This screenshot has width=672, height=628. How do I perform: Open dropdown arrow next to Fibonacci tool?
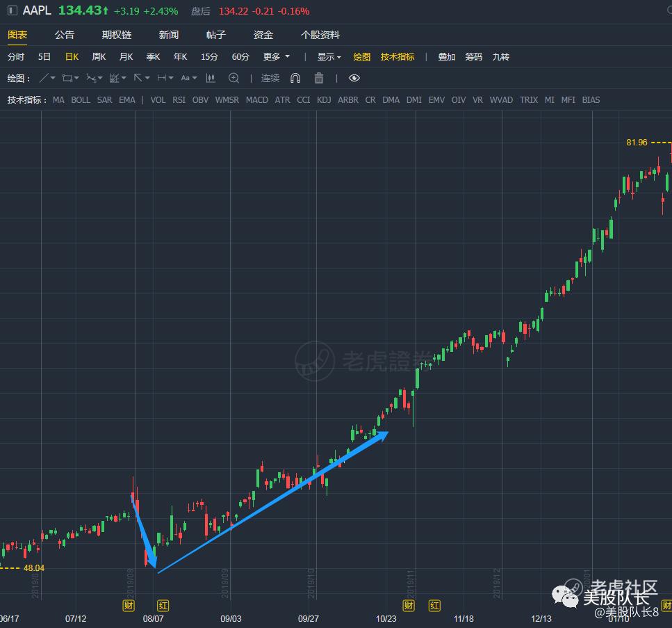[x=124, y=78]
